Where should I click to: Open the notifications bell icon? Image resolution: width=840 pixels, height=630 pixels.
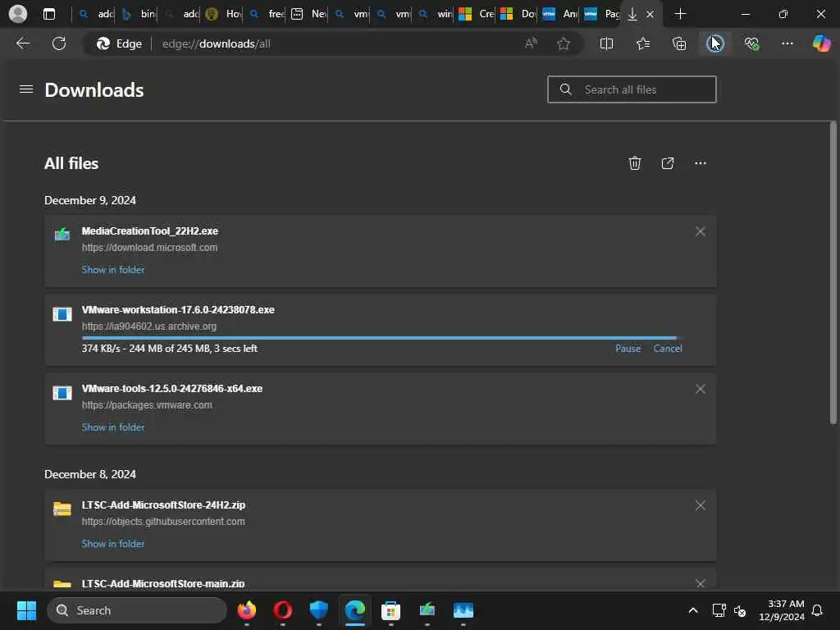[817, 610]
